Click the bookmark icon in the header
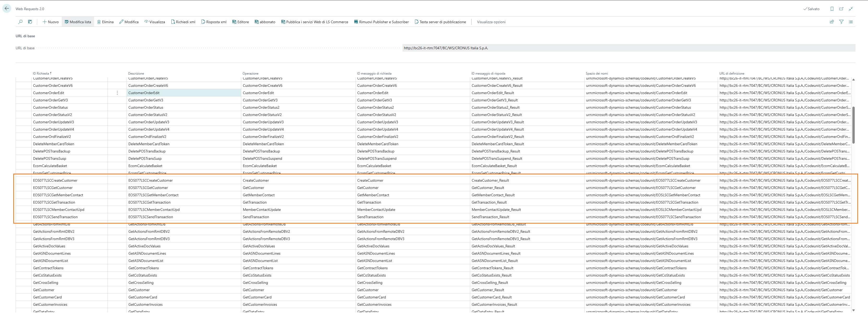 point(832,9)
